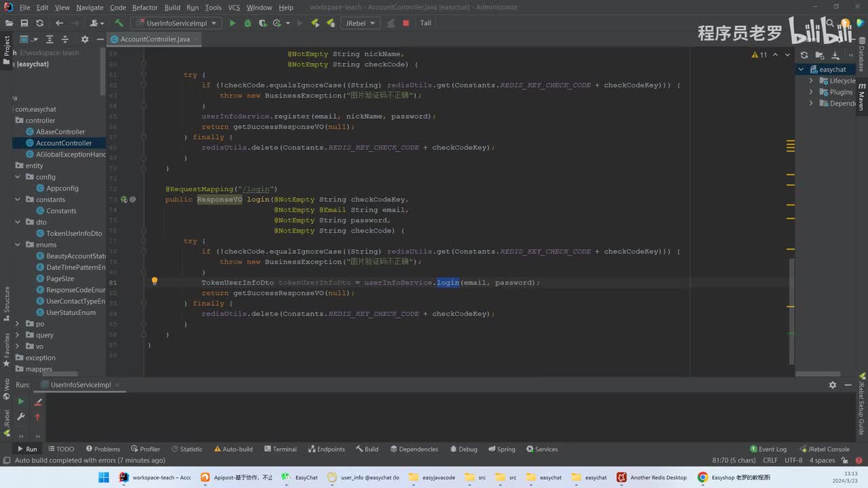Toggle the Project side tool window
Viewport: 868px width, 488px height.
pyautogui.click(x=7, y=46)
